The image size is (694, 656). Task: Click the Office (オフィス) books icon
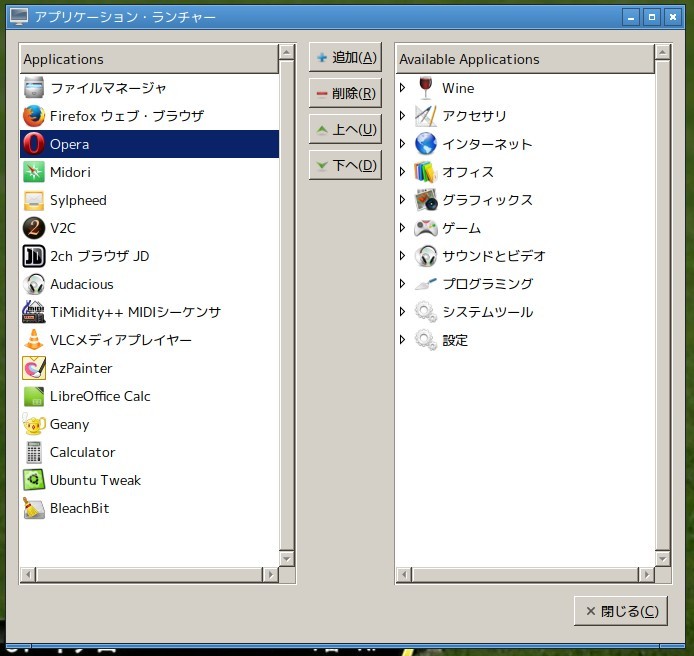(x=426, y=172)
